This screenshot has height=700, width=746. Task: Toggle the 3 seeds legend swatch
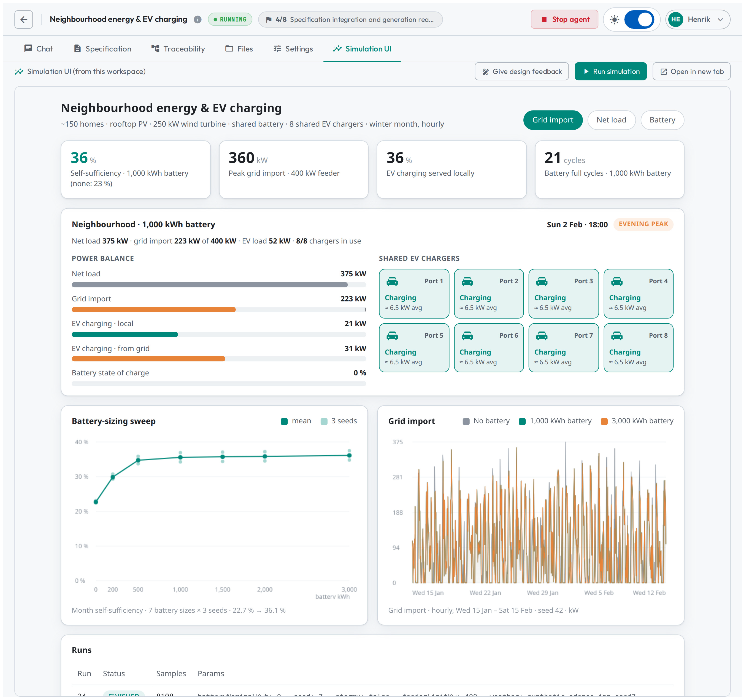point(324,422)
